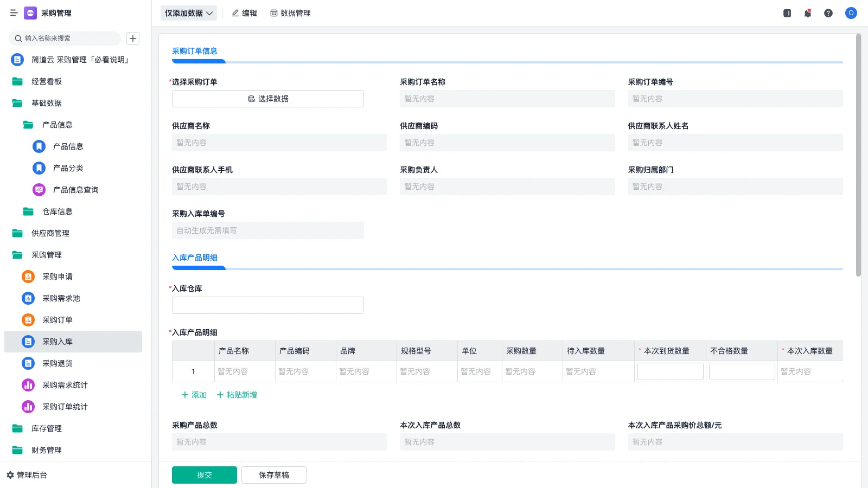Click the 采购管理 app logo icon
The image size is (868, 488).
tap(30, 13)
